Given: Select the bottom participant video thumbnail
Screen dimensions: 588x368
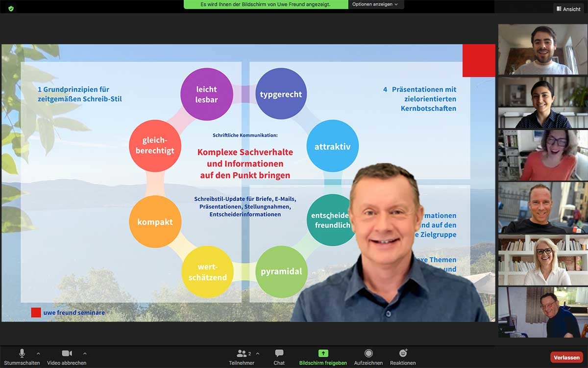Looking at the screenshot, I should click(543, 312).
